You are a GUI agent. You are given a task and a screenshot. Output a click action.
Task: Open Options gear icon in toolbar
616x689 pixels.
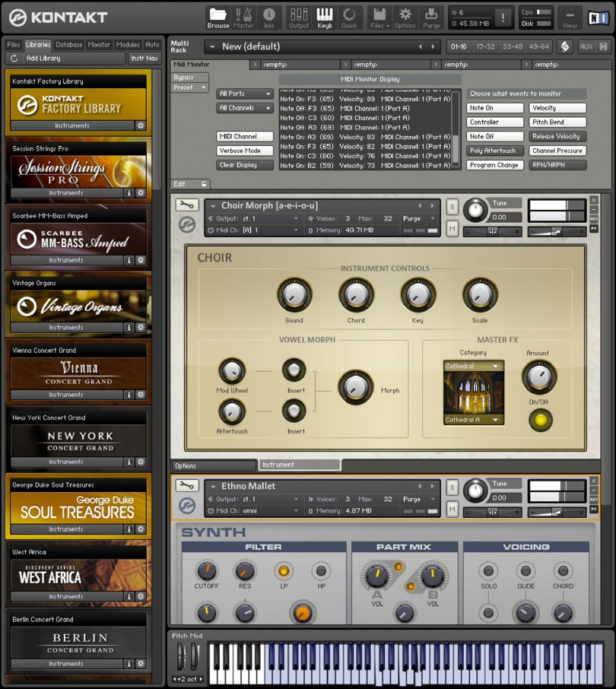coord(405,17)
